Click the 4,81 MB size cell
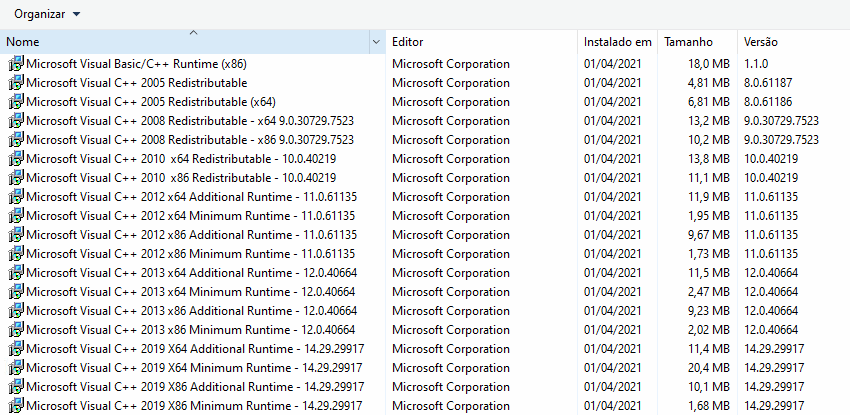This screenshot has width=850, height=415. (x=709, y=83)
